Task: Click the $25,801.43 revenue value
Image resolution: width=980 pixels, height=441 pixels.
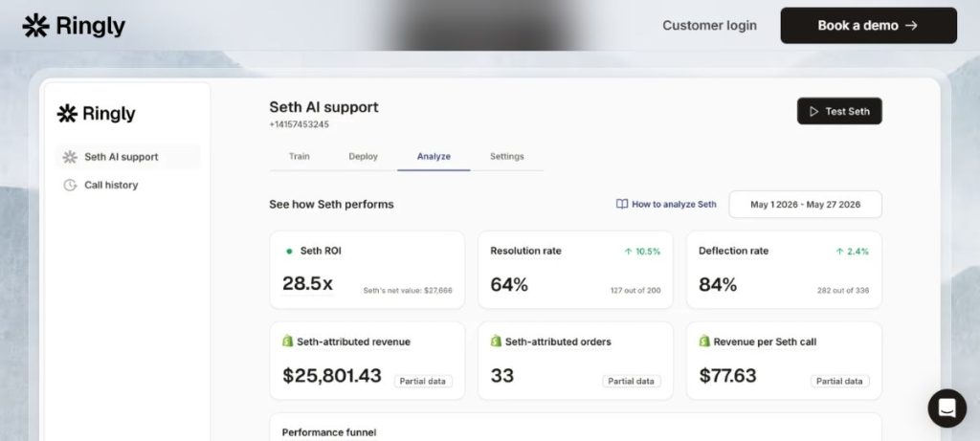Action: point(332,375)
